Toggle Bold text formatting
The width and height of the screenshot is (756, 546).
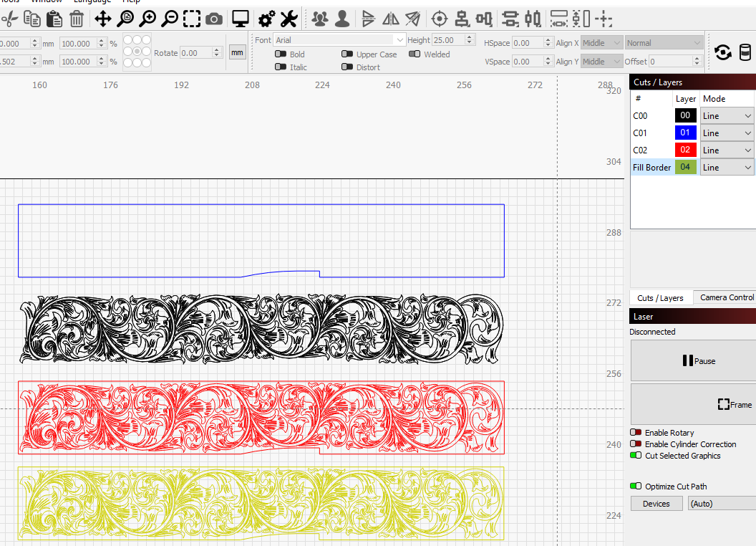(x=279, y=54)
